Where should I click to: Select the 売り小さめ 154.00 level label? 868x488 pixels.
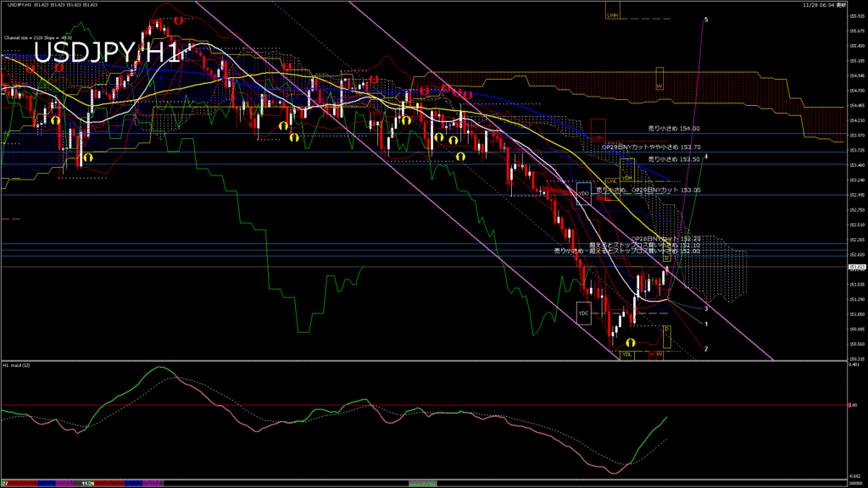674,129
